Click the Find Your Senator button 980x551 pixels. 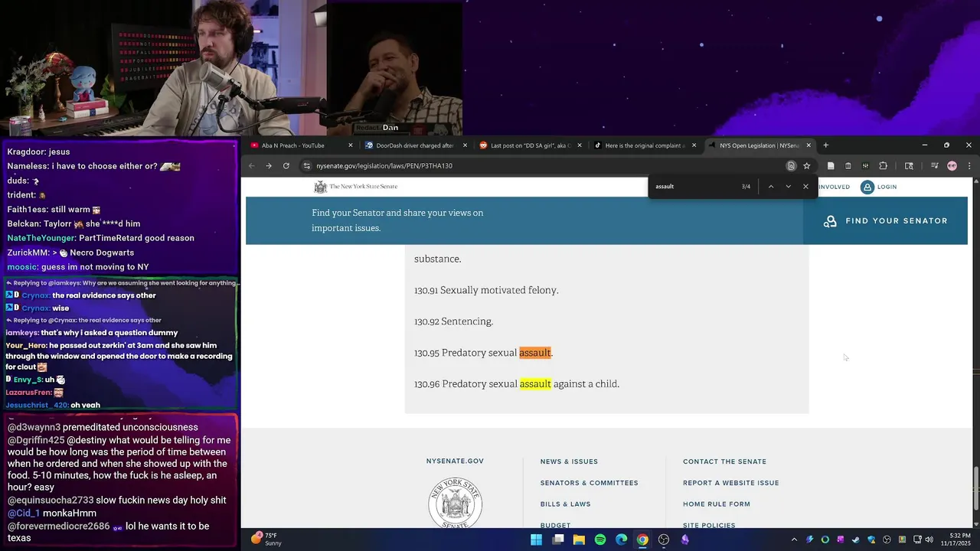[x=886, y=221]
